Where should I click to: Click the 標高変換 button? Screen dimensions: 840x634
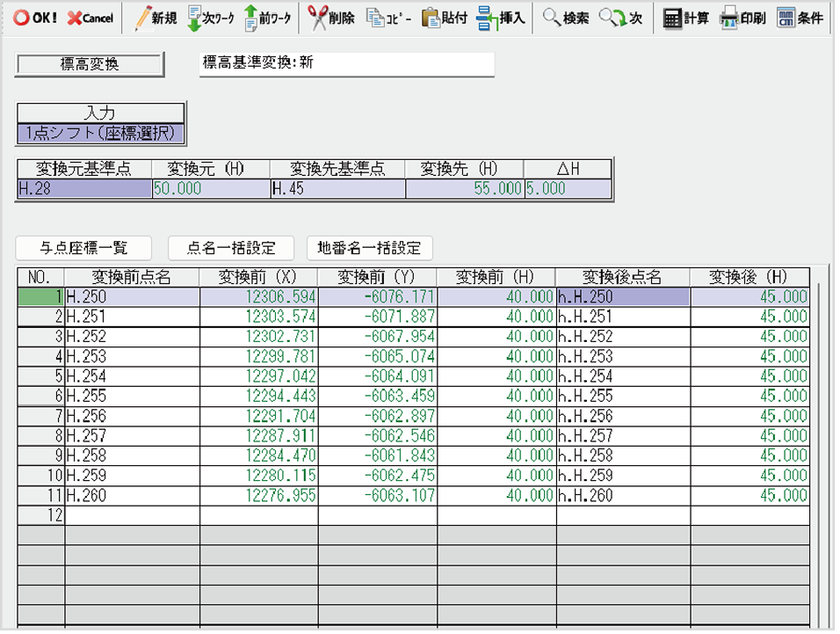pos(90,64)
